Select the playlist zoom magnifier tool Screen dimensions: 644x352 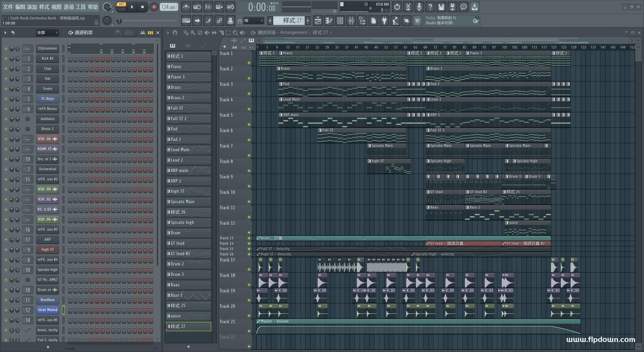[x=235, y=33]
